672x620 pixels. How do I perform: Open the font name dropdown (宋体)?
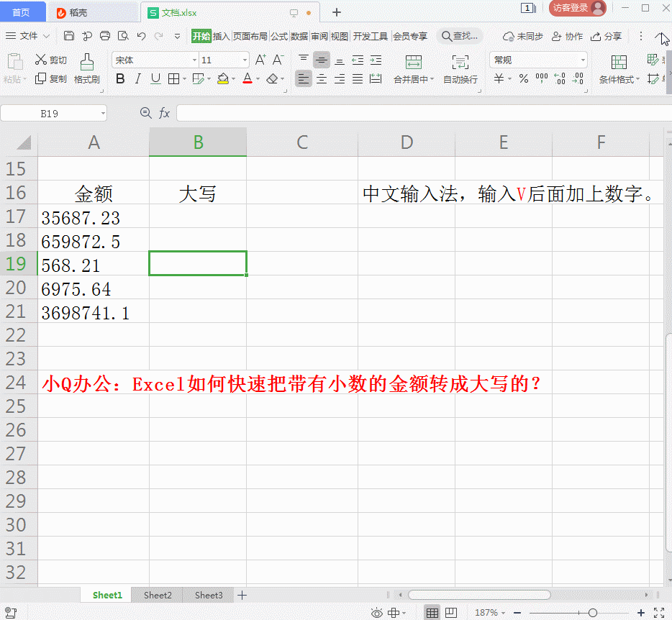(x=194, y=60)
